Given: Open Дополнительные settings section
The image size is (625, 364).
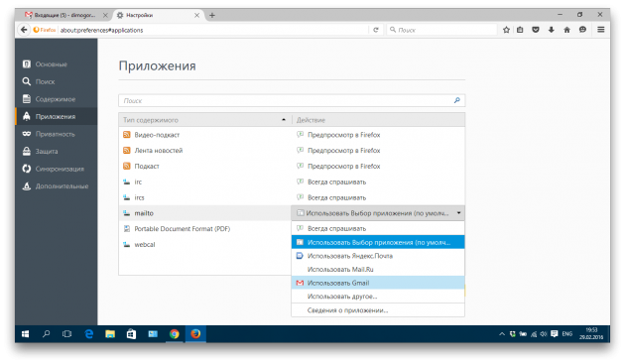Looking at the screenshot, I should click(x=56, y=186).
